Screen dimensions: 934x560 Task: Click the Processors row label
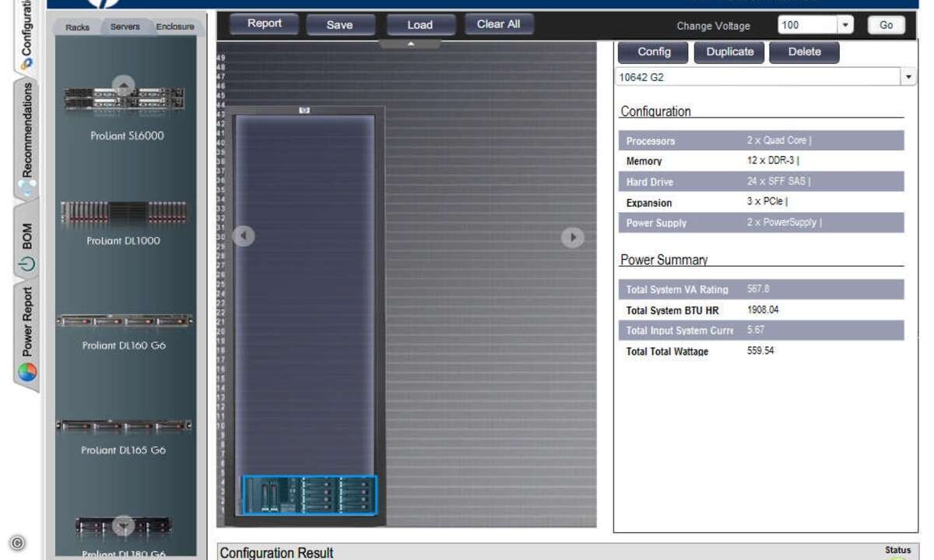650,141
